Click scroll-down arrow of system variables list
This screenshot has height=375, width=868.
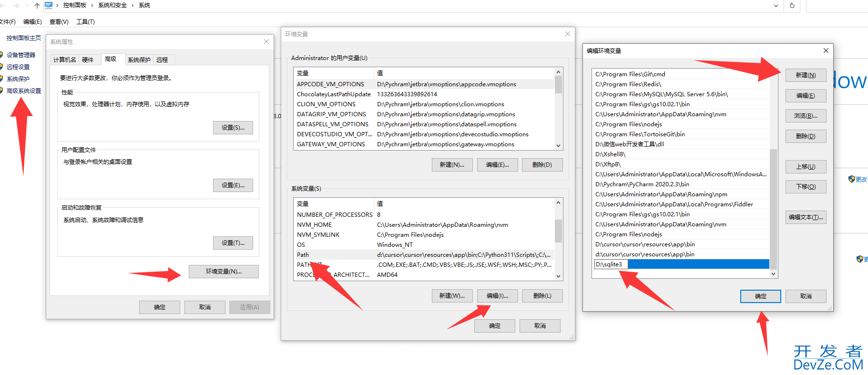click(x=559, y=276)
